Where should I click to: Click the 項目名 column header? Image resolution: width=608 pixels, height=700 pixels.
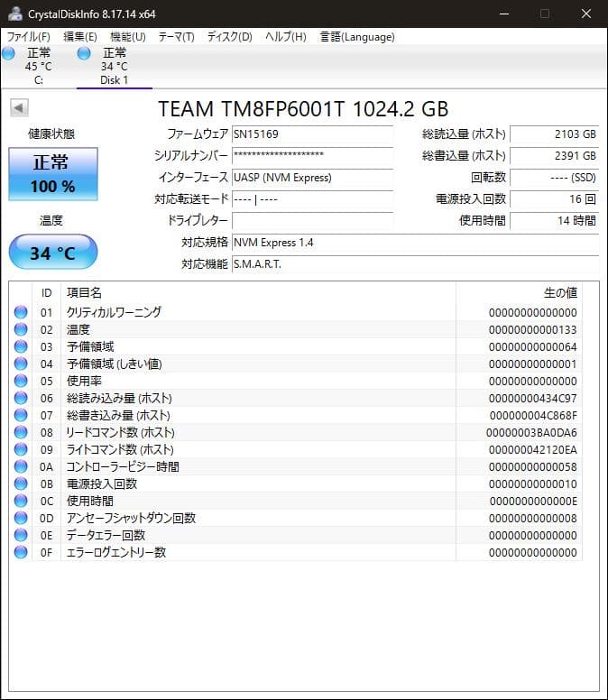[x=84, y=292]
